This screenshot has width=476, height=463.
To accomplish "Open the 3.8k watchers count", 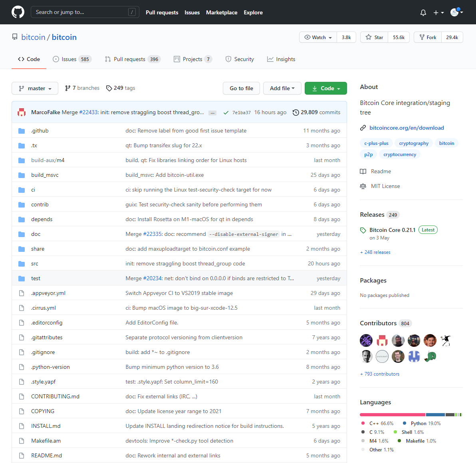I will pos(346,37).
